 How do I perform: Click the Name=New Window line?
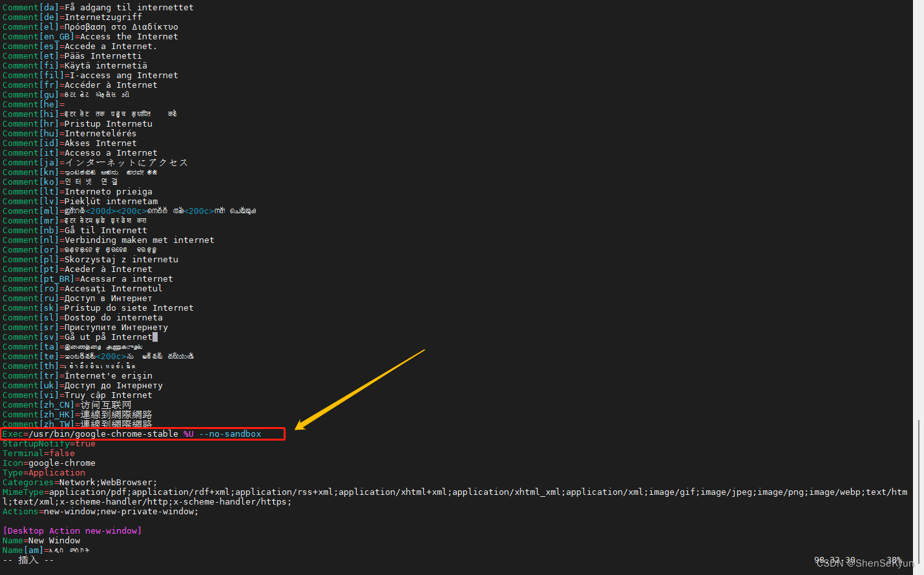(41, 541)
